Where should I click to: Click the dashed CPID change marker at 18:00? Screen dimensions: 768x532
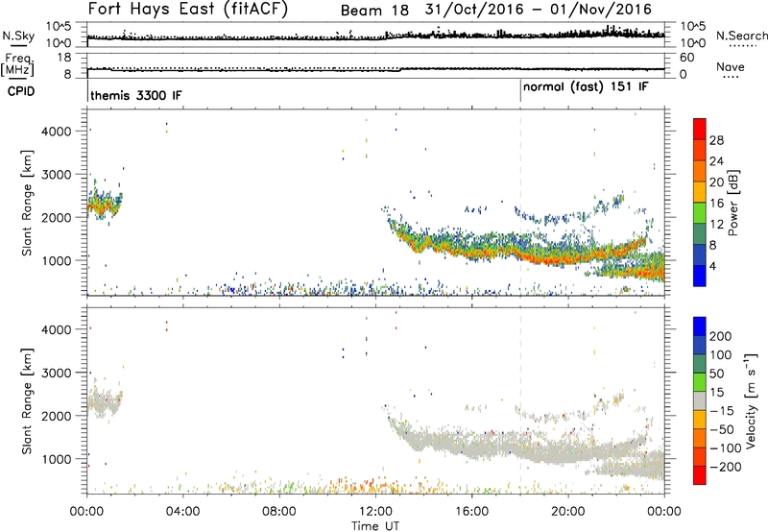coord(520,203)
